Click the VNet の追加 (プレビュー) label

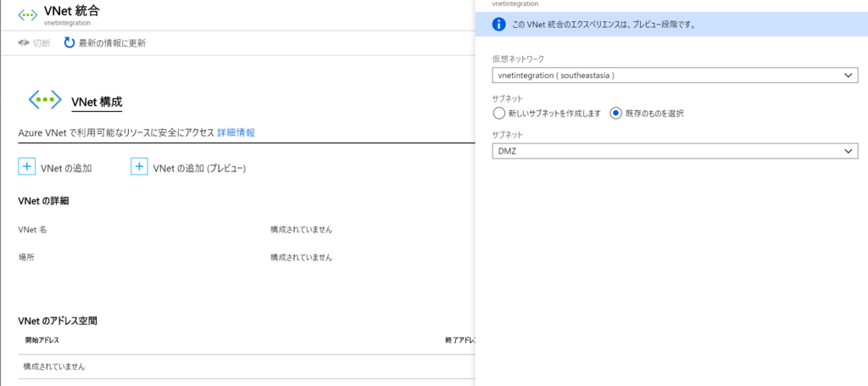199,168
